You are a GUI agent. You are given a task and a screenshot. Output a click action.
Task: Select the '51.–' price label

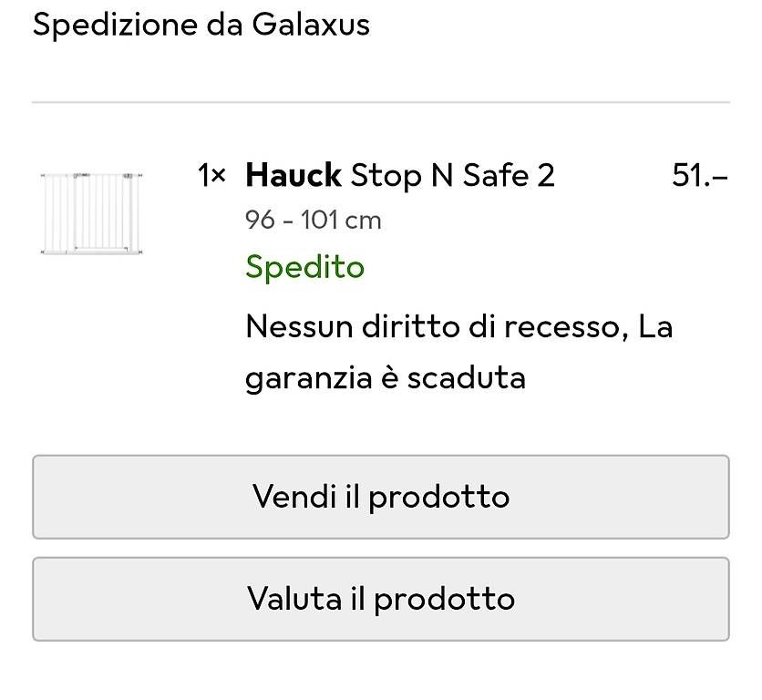click(700, 175)
